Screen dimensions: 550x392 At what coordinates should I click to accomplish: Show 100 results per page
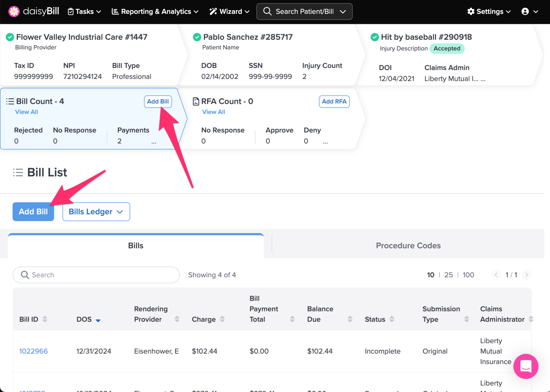tap(468, 275)
